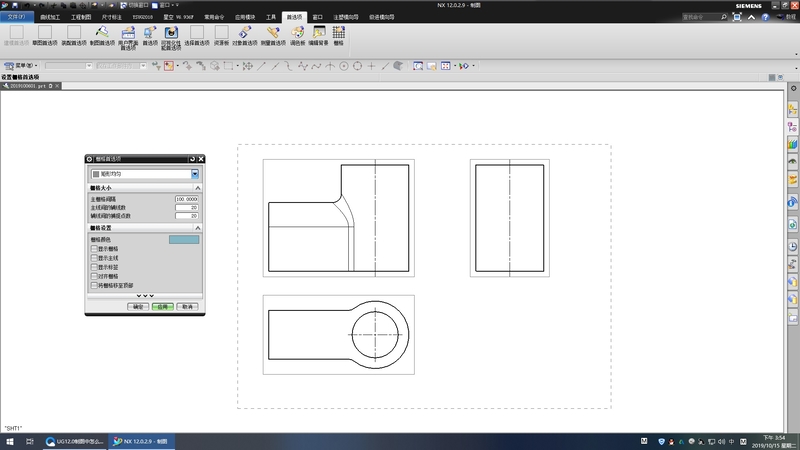Click the 栅格颜色 color swatch
Screen dimensions: 800x450
coord(184,239)
